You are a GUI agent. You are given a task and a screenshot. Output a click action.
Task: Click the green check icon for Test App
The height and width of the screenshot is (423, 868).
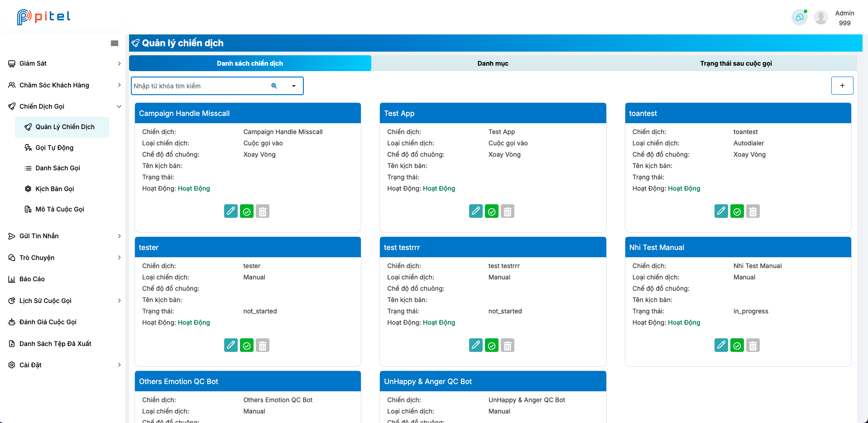point(492,211)
